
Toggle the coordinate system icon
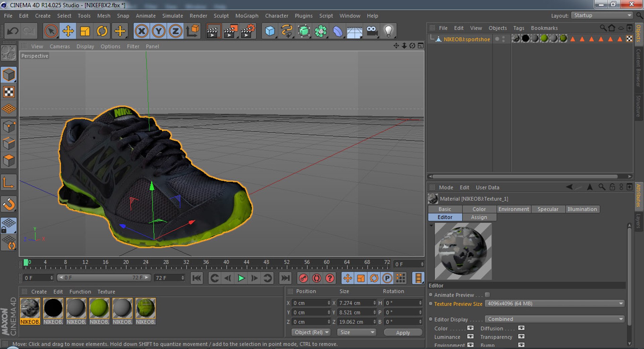[193, 31]
